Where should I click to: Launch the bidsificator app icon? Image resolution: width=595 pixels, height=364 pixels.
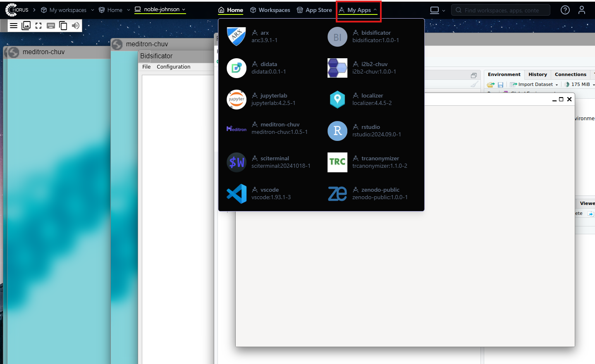coord(337,37)
